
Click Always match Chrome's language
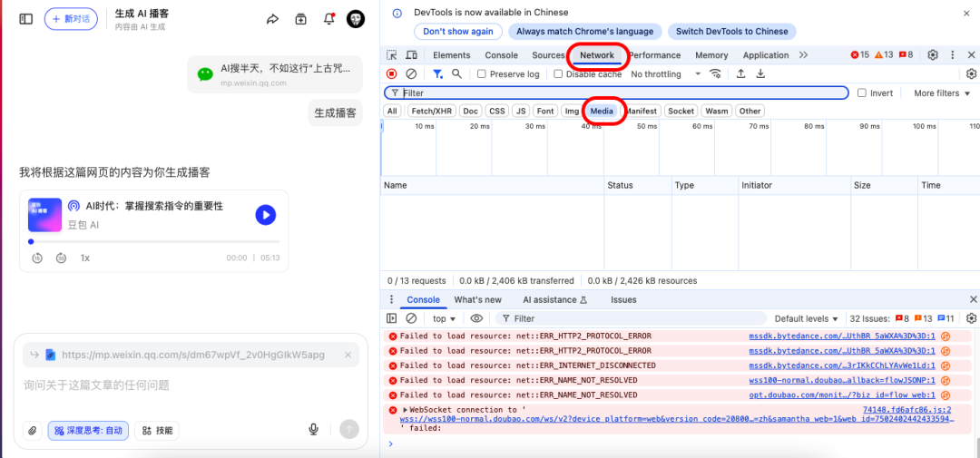point(584,31)
